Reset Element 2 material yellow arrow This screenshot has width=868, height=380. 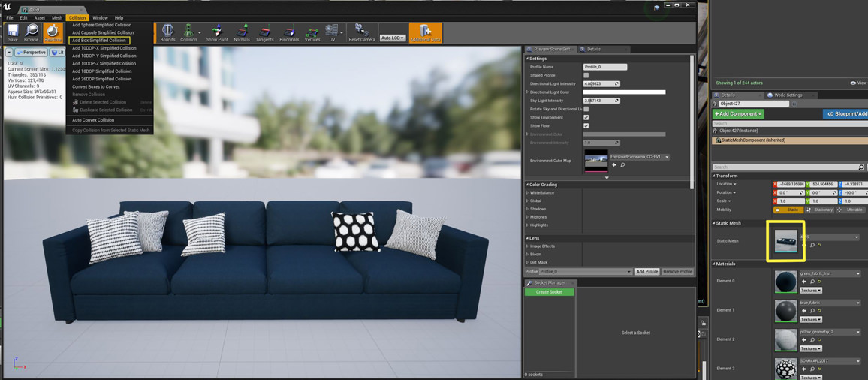tap(819, 340)
